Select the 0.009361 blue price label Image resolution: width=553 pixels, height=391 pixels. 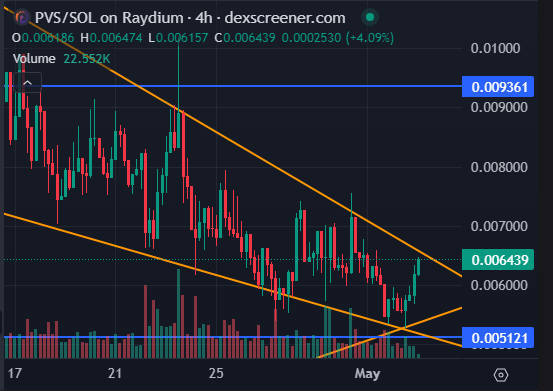pyautogui.click(x=498, y=87)
